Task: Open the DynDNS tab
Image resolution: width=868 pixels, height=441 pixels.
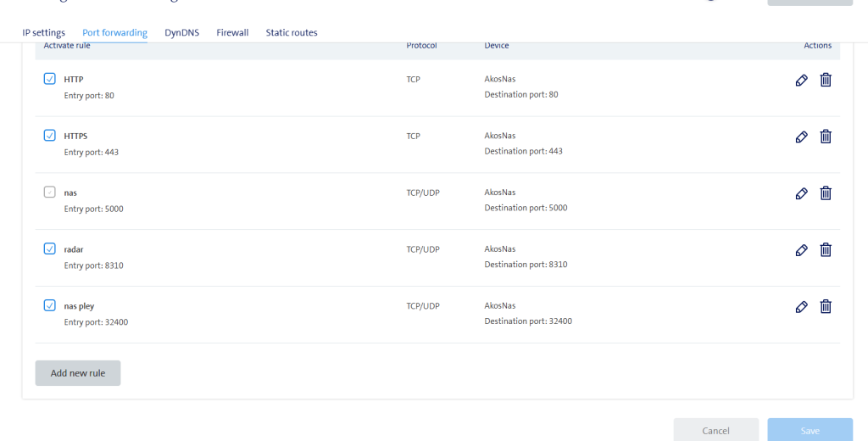Action: 181,33
